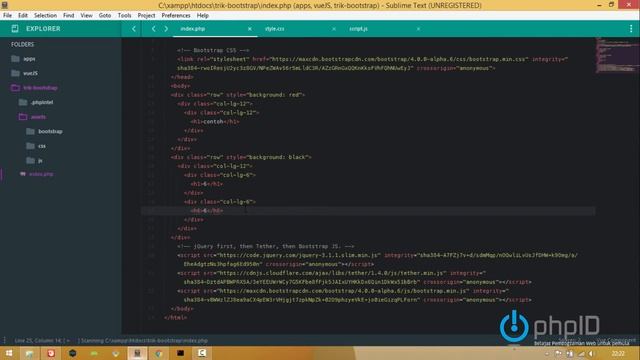Click the closing html tag line

175,318
